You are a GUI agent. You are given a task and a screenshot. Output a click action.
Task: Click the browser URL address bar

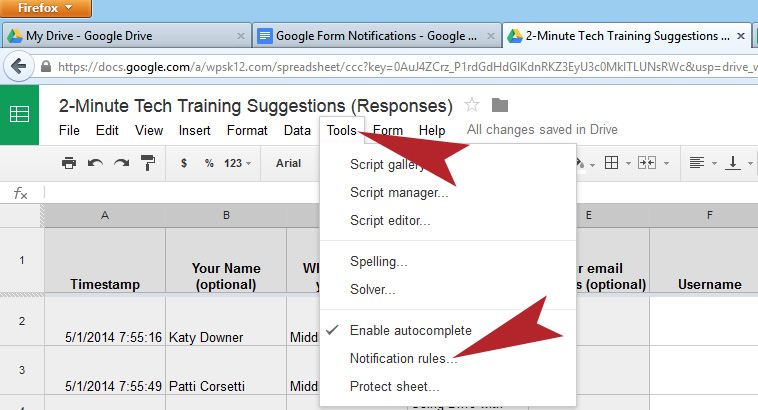click(x=406, y=67)
